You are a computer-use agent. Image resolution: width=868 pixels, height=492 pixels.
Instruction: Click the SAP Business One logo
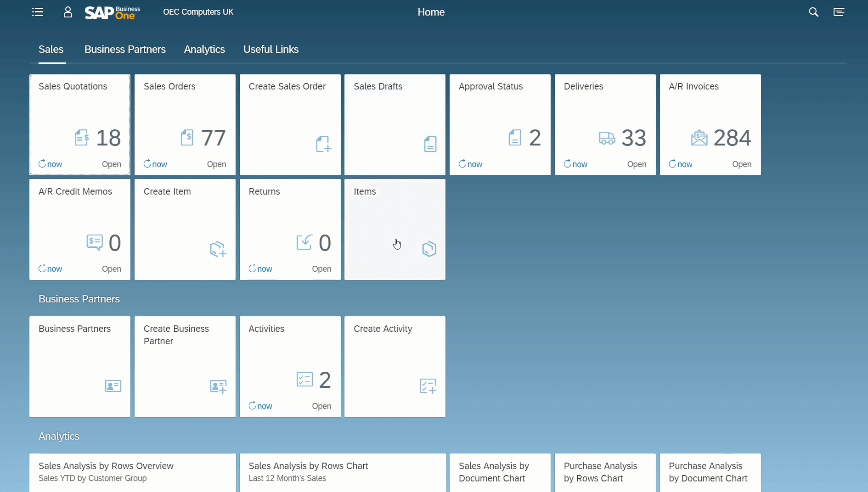(x=112, y=12)
